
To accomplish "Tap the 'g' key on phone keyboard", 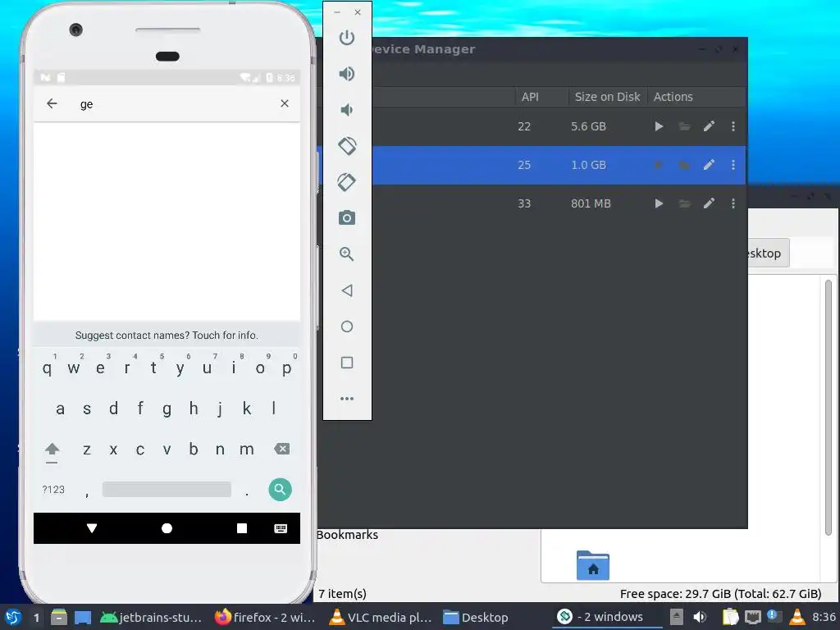I will [x=167, y=409].
